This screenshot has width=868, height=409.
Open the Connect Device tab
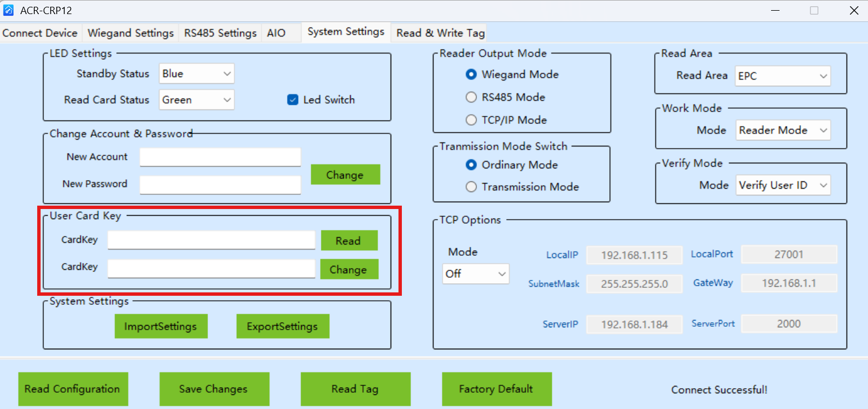click(x=40, y=33)
